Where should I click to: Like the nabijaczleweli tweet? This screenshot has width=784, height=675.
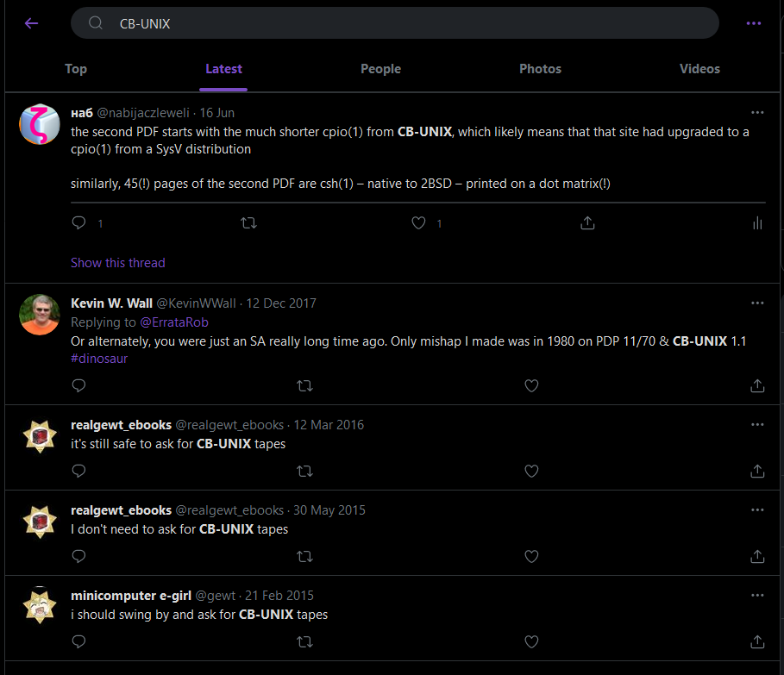pos(418,223)
